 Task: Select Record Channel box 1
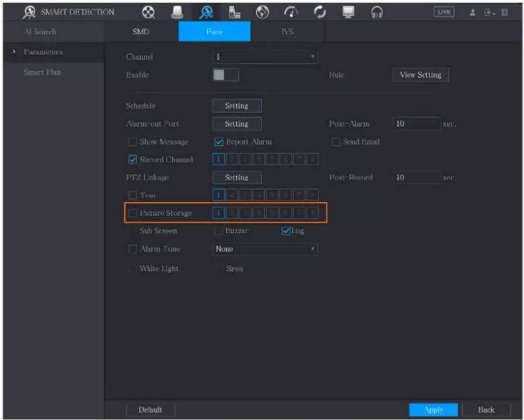tap(219, 159)
